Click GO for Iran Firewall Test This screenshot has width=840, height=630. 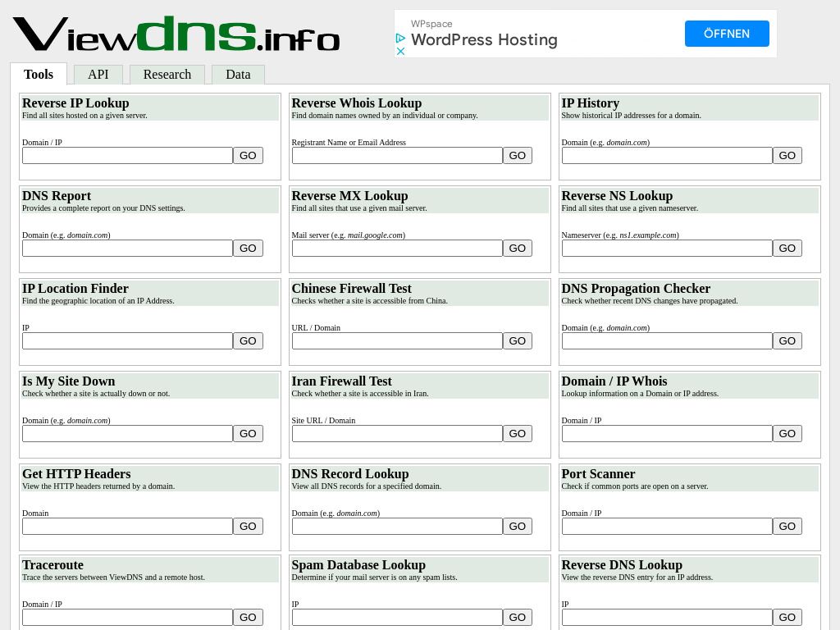[517, 433]
